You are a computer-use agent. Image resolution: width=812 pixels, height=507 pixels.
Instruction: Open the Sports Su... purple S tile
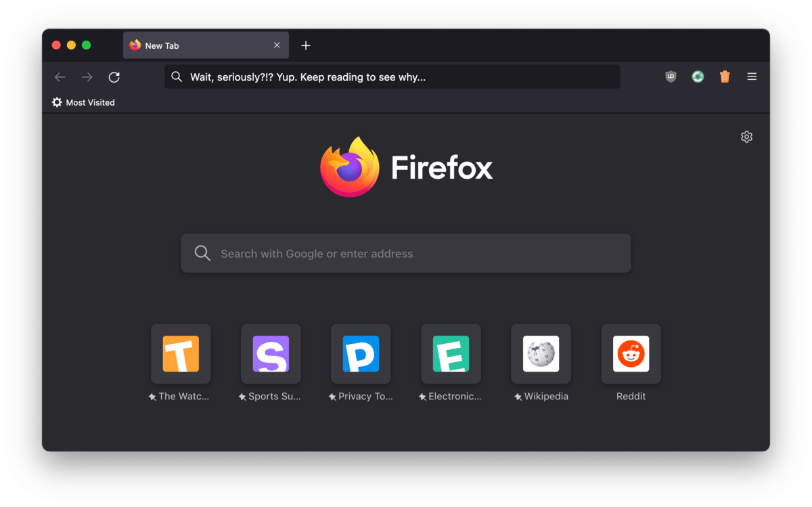pyautogui.click(x=271, y=353)
